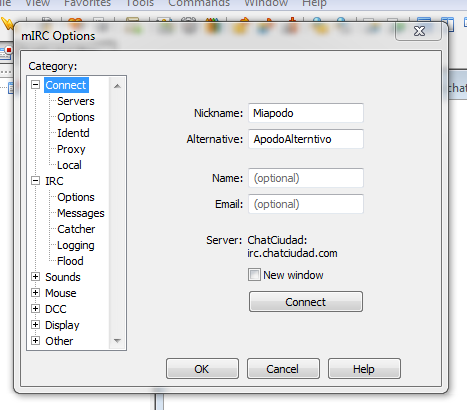Select the Sounds category label

click(63, 277)
